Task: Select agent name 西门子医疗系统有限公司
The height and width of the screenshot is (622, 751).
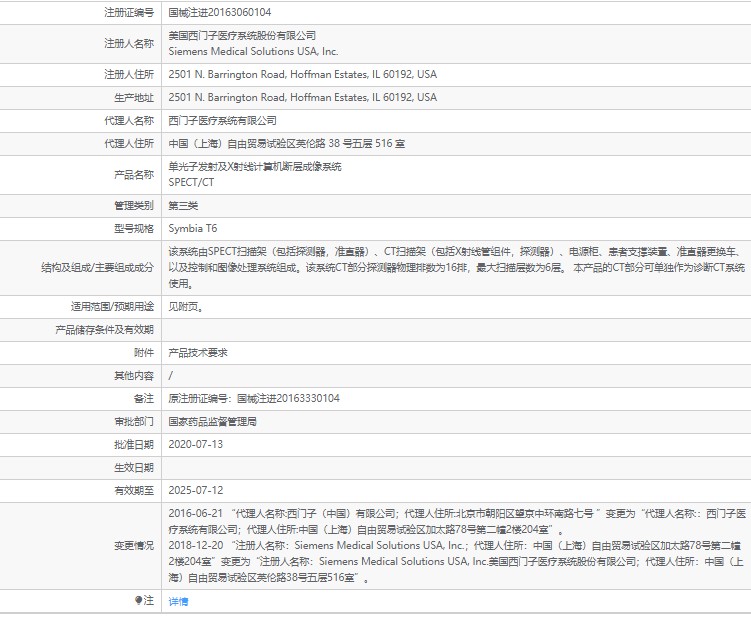Action: [223, 121]
